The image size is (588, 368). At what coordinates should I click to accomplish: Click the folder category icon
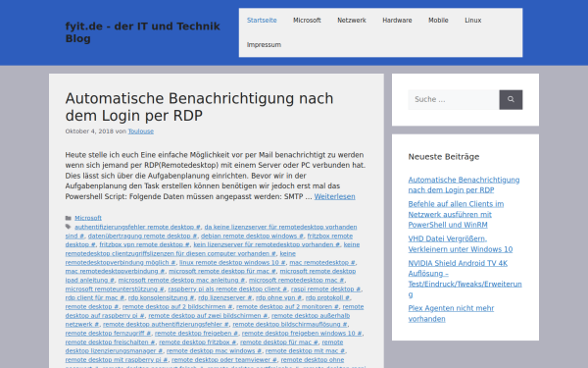[69, 218]
